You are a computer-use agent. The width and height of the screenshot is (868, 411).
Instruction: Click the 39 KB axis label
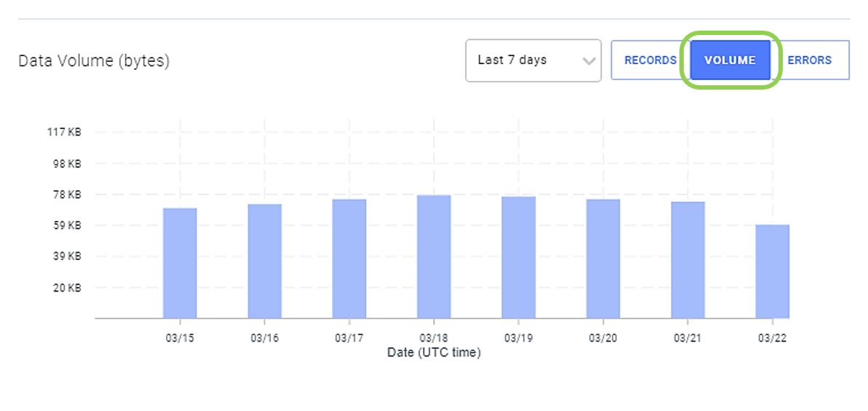(68, 257)
